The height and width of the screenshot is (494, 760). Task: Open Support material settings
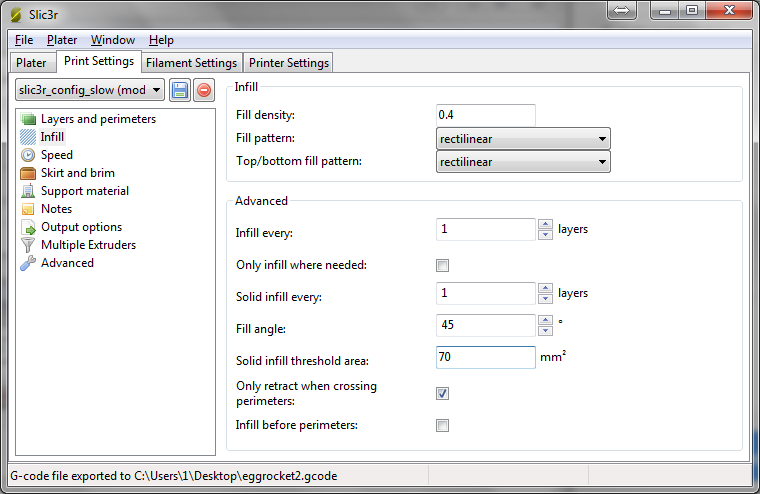84,191
